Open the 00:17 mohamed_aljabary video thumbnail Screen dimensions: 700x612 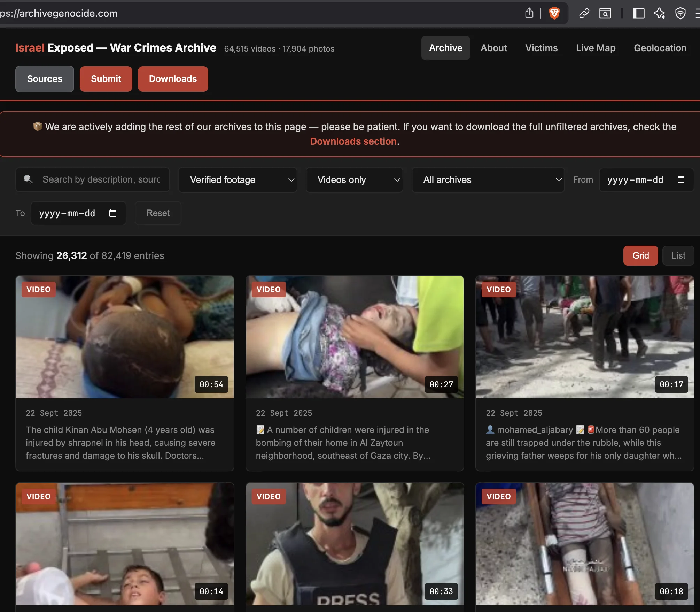(585, 337)
